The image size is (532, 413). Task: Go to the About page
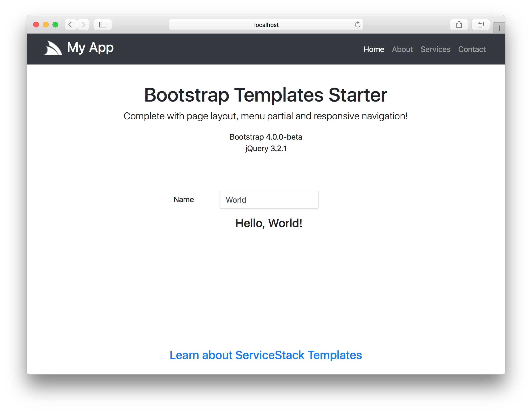pos(402,49)
